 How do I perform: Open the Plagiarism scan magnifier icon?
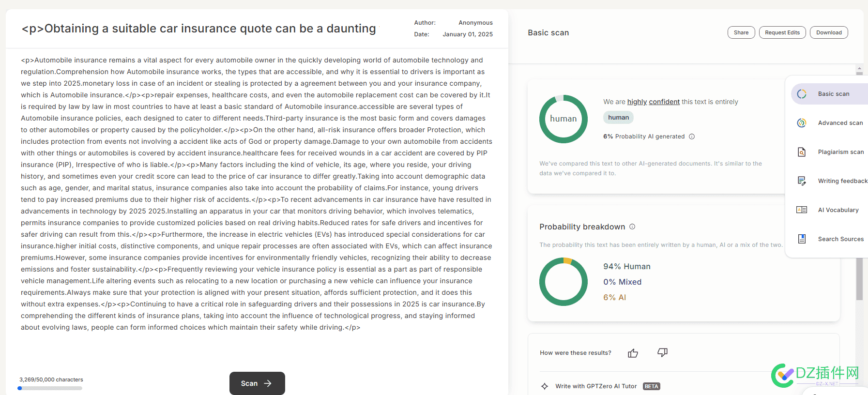pyautogui.click(x=802, y=152)
